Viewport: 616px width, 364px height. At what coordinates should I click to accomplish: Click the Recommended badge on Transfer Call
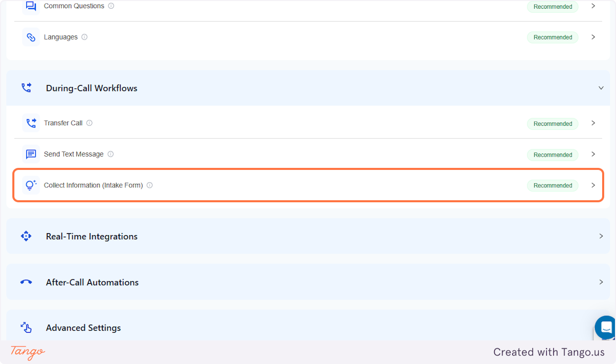[552, 123]
